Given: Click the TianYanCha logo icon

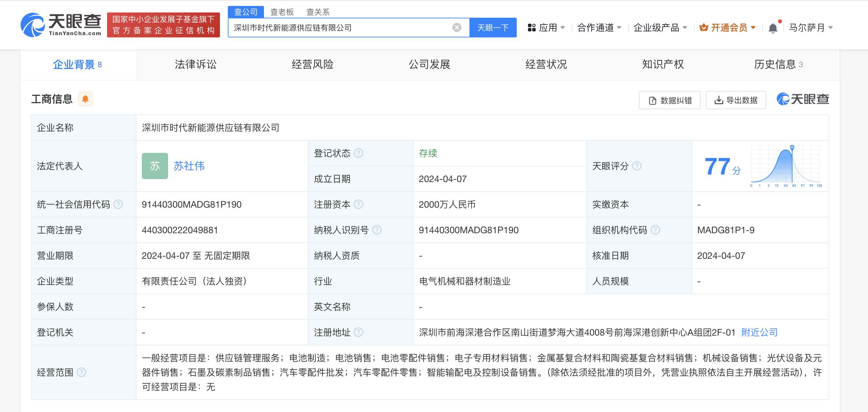Looking at the screenshot, I should (x=33, y=25).
